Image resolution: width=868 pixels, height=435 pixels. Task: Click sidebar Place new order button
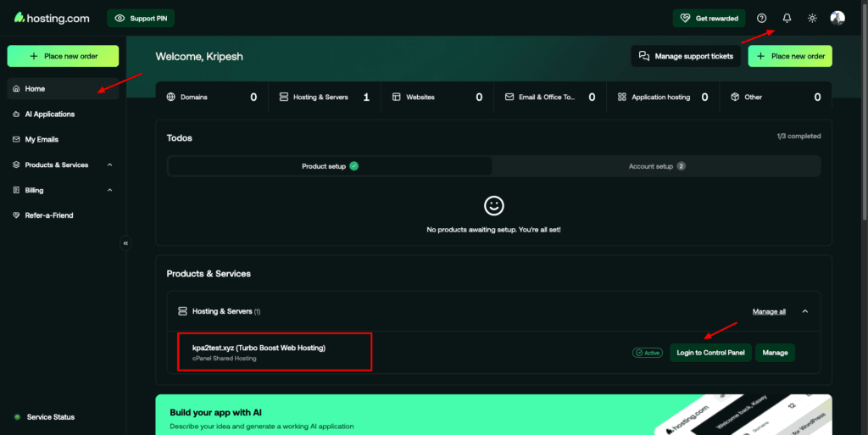(63, 56)
